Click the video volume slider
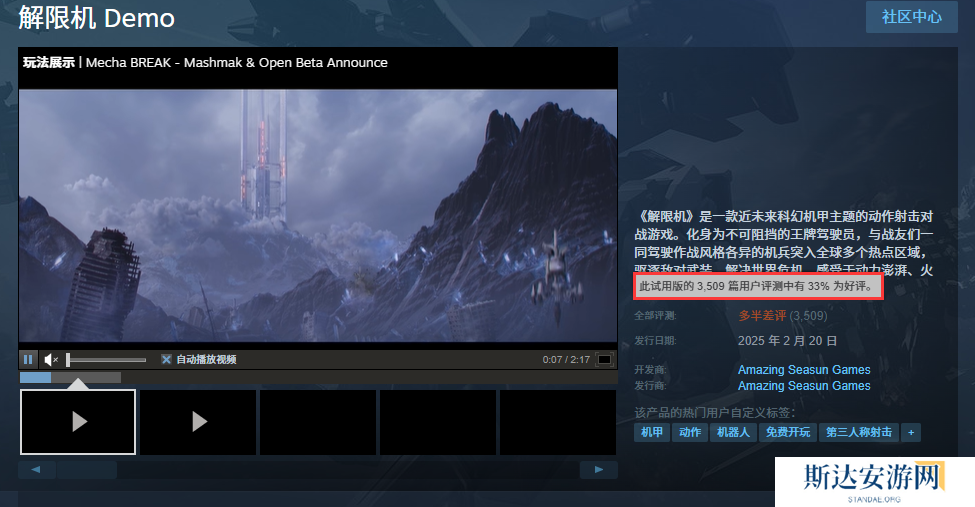This screenshot has height=507, width=975. click(x=106, y=360)
